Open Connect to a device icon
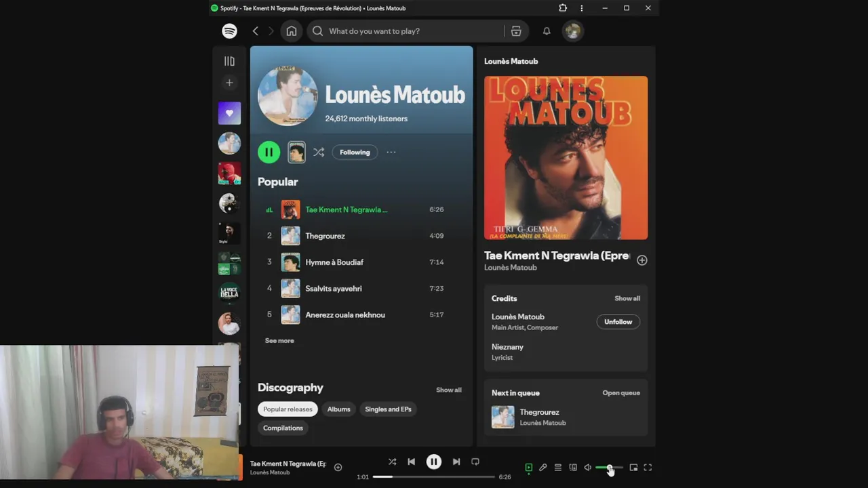 [573, 468]
